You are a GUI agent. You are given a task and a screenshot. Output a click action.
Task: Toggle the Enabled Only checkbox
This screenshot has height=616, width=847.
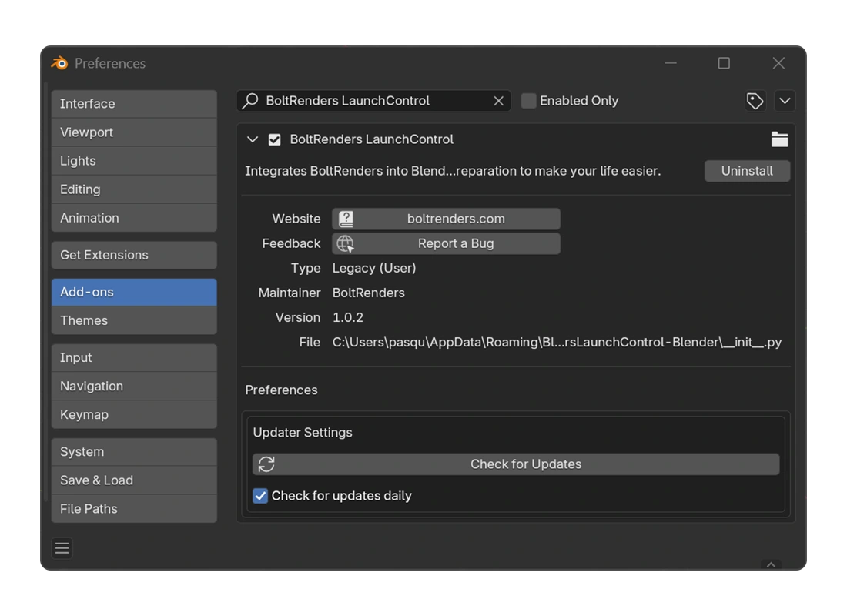click(x=528, y=101)
